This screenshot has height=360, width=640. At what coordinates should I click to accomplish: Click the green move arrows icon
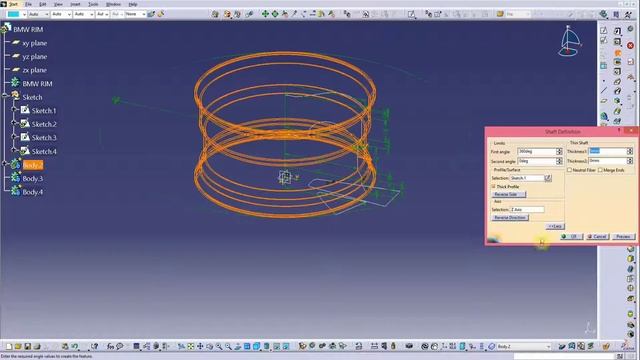coord(265,14)
